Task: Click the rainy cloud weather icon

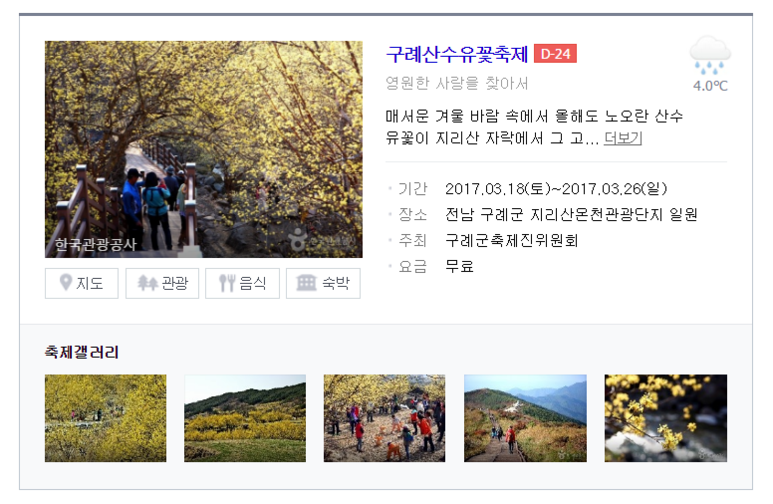Action: pos(710,55)
